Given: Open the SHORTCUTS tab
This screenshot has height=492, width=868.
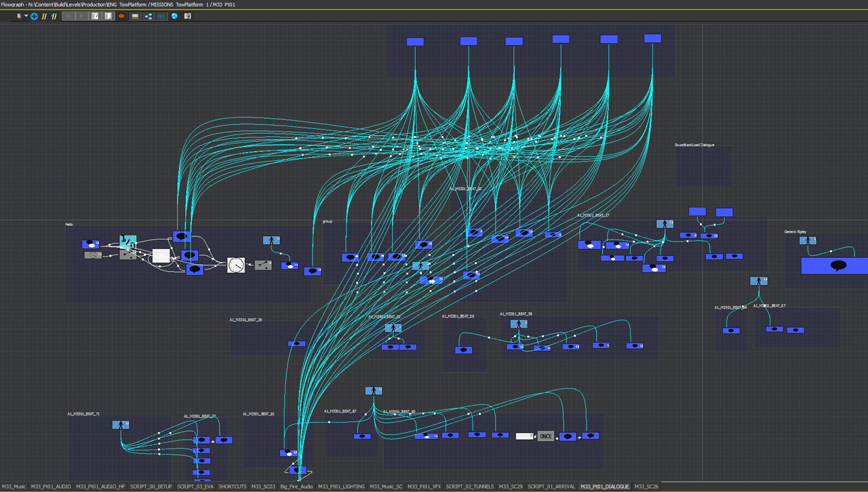Looking at the screenshot, I should pos(232,487).
